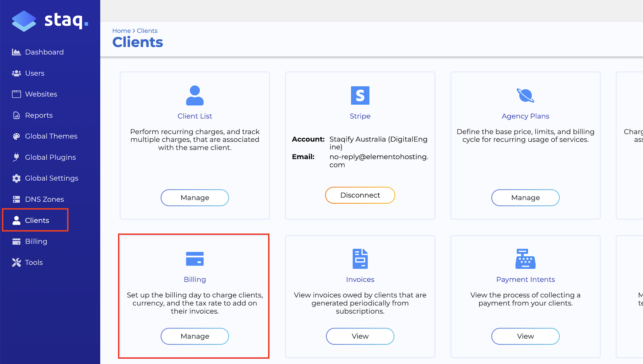Click the Billing credit card icon in card
Image resolution: width=643 pixels, height=364 pixels.
(x=195, y=259)
